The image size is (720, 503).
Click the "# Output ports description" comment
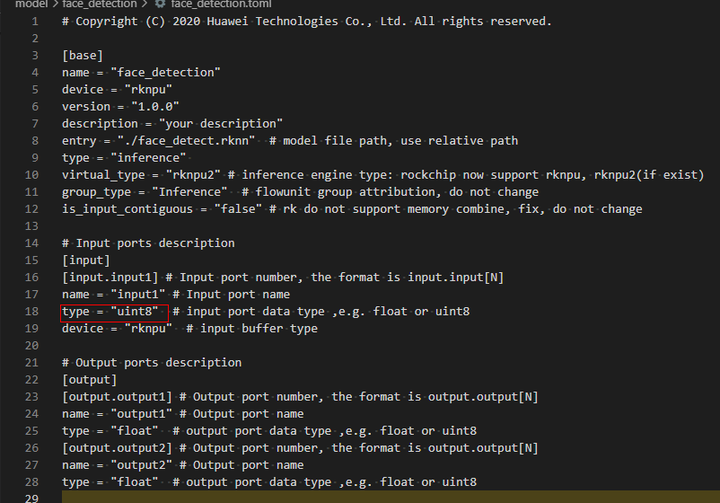pos(151,362)
